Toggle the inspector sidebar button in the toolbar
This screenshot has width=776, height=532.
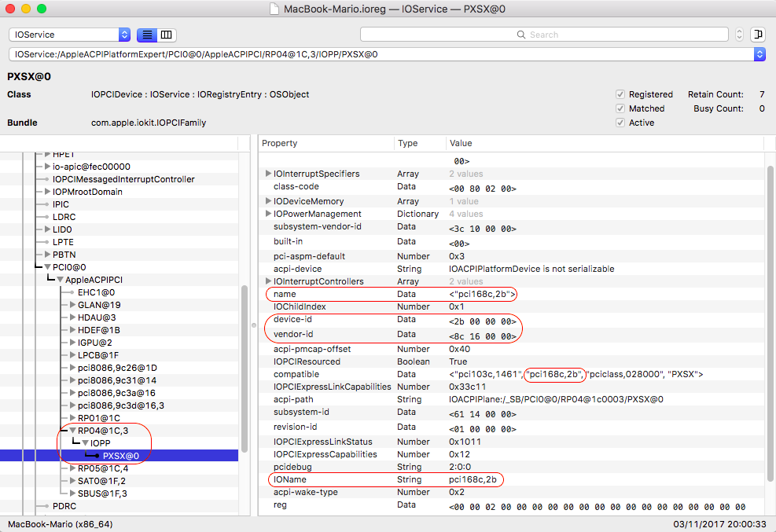pyautogui.click(x=757, y=35)
